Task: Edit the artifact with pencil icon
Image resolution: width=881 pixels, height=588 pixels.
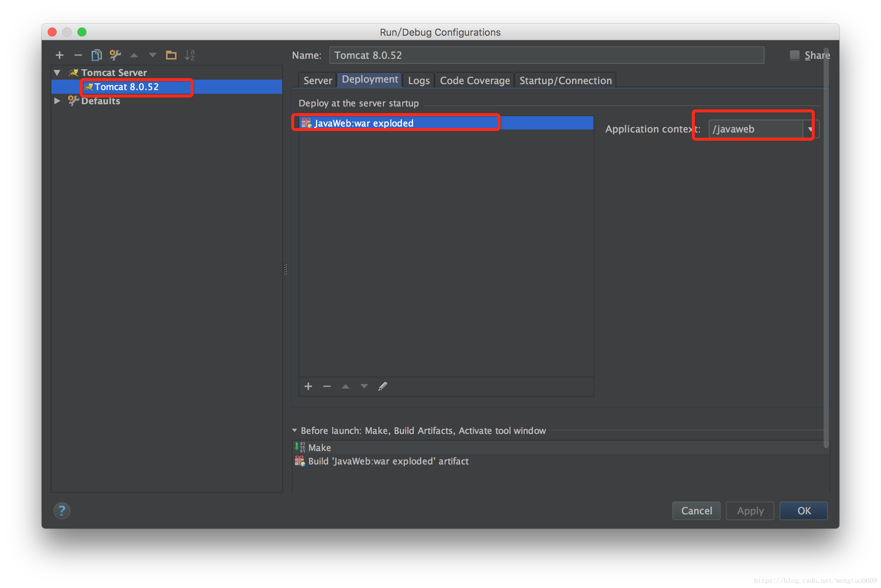Action: [383, 386]
